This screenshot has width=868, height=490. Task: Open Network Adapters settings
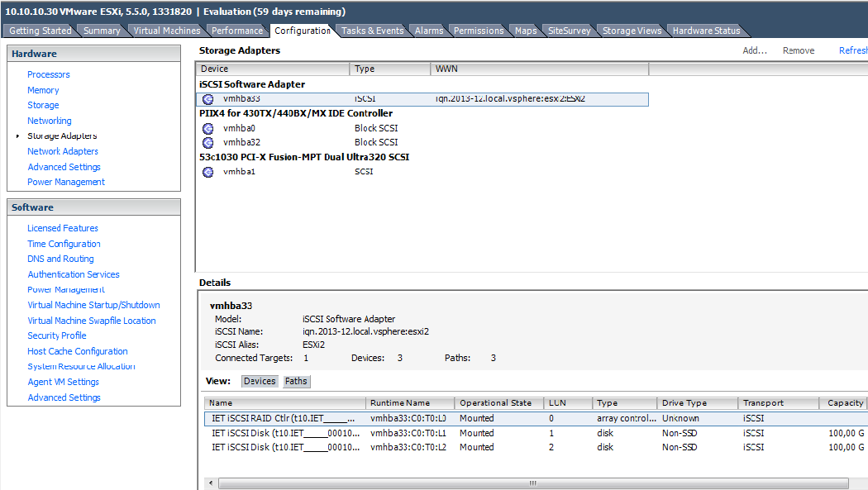tap(63, 151)
